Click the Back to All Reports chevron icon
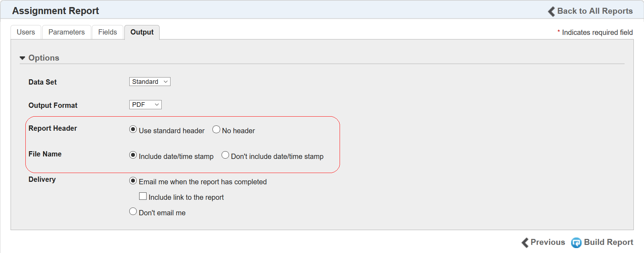This screenshot has height=253, width=644. point(551,11)
